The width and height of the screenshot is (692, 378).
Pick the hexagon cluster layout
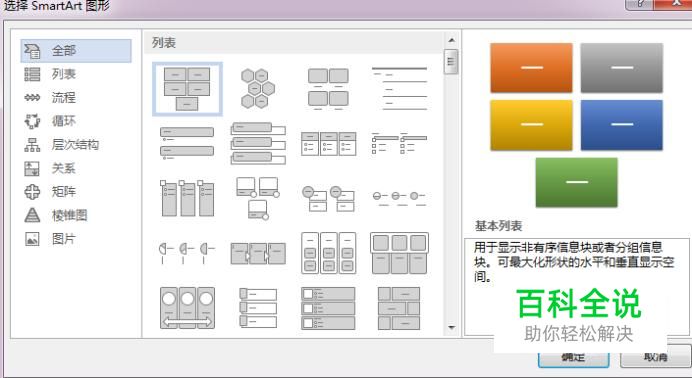(x=258, y=89)
